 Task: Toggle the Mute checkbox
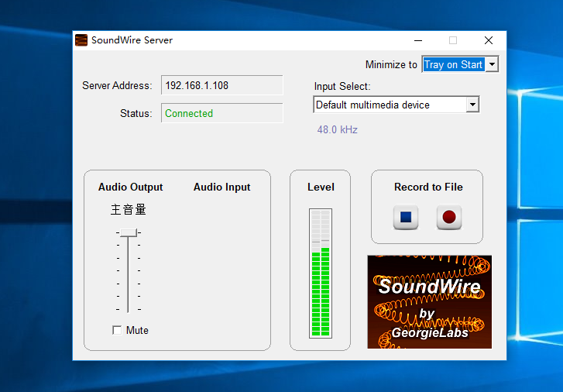(117, 330)
